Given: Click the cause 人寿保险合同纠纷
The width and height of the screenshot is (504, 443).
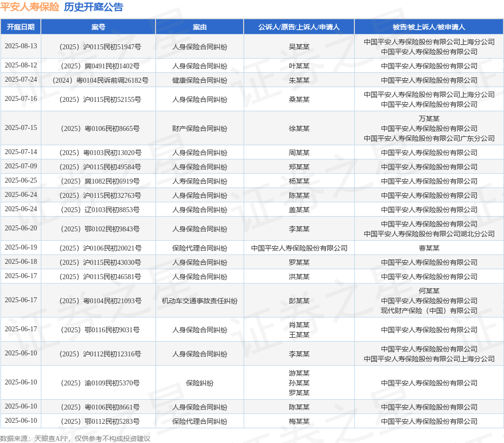Looking at the screenshot, I should click(200, 181).
